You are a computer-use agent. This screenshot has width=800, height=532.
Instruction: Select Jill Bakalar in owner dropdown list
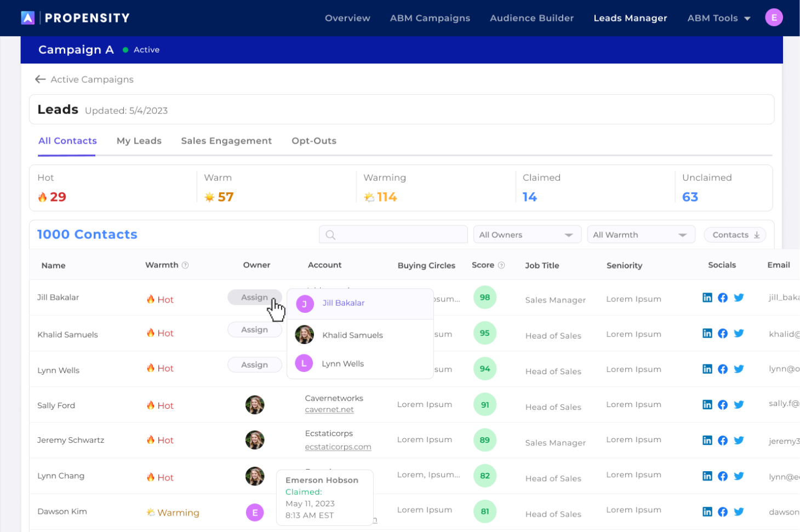pos(361,303)
